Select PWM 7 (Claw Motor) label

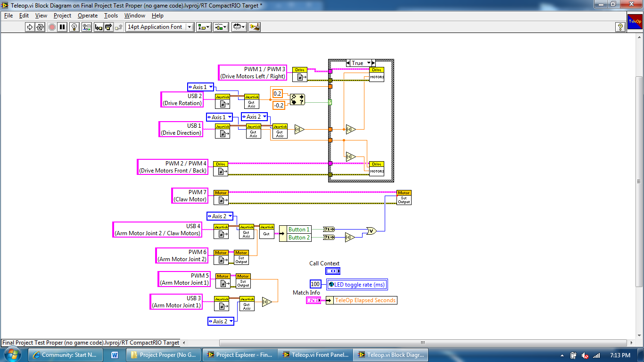[190, 196]
